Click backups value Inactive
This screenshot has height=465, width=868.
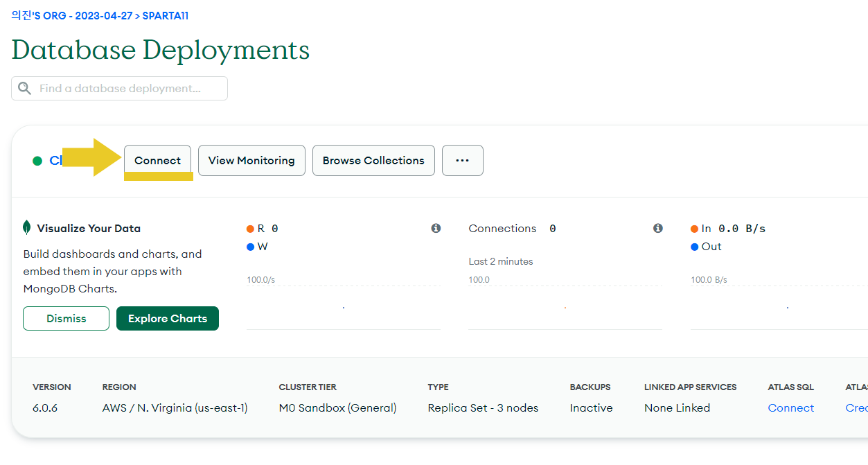591,408
